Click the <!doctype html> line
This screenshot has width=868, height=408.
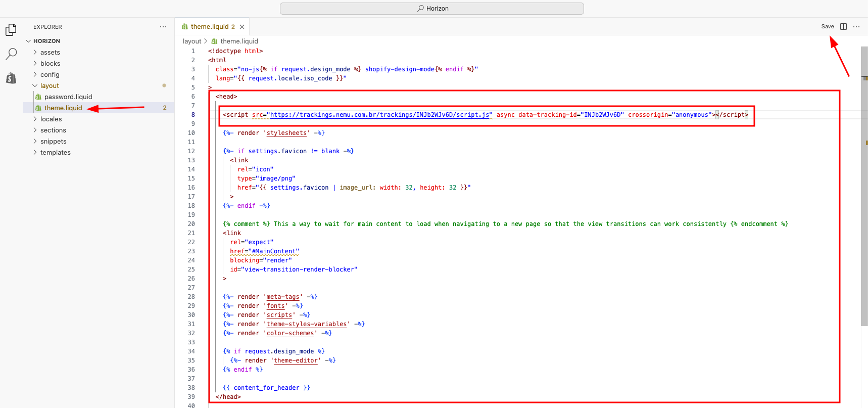tap(235, 51)
